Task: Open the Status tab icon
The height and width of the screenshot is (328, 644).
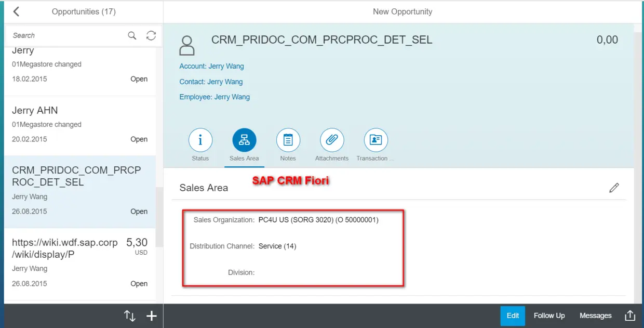Action: (200, 140)
